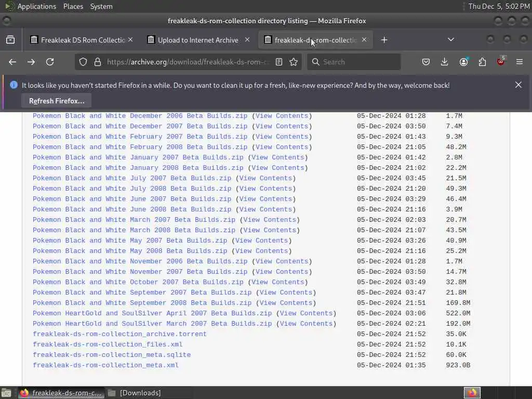This screenshot has height=399, width=532.
Task: Close the Freakleak DS Rom Collection tab
Action: [x=130, y=39]
